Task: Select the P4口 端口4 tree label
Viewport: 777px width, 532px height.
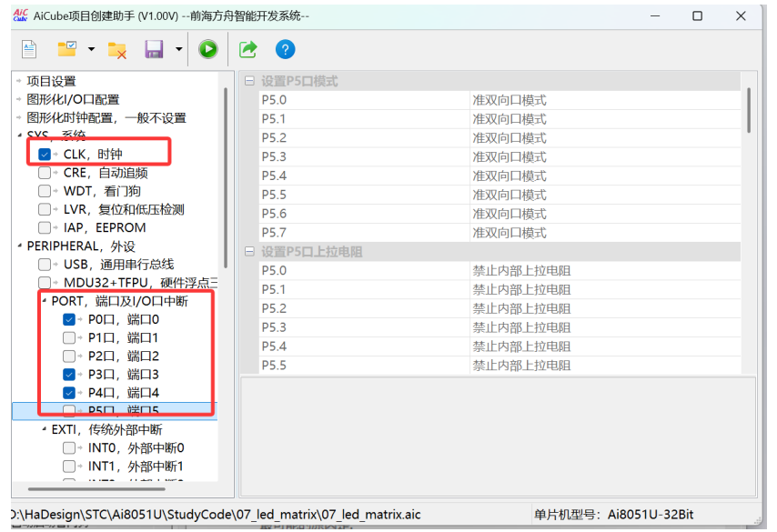Action: [124, 393]
